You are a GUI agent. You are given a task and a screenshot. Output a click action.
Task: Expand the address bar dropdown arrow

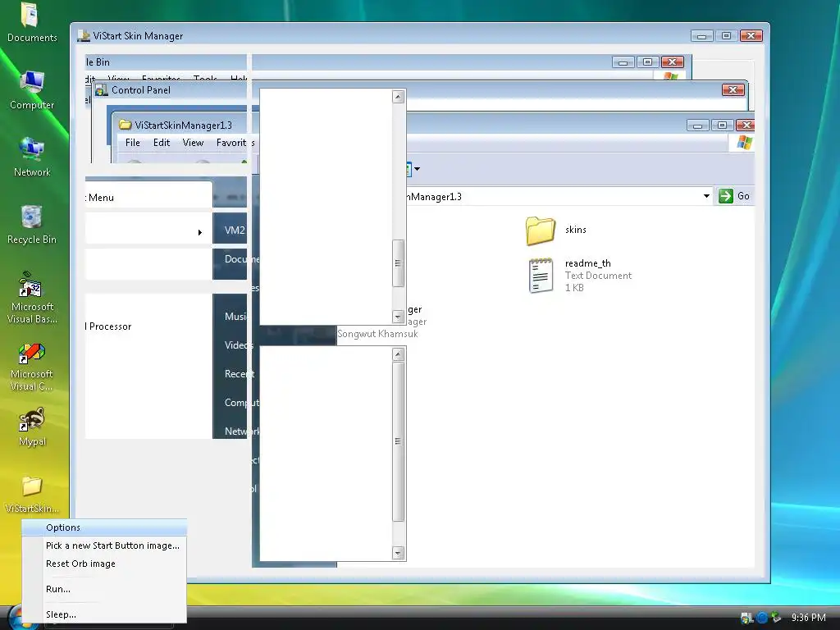(706, 196)
